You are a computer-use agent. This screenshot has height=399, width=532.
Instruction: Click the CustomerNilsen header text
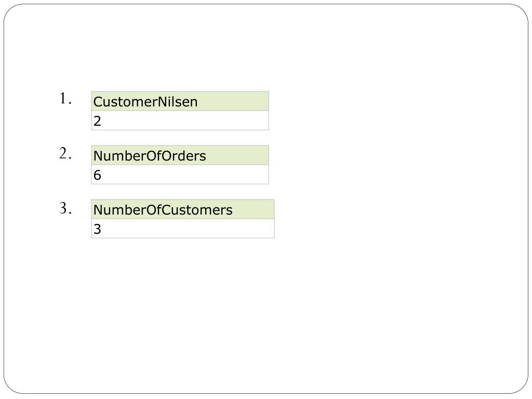click(x=145, y=102)
